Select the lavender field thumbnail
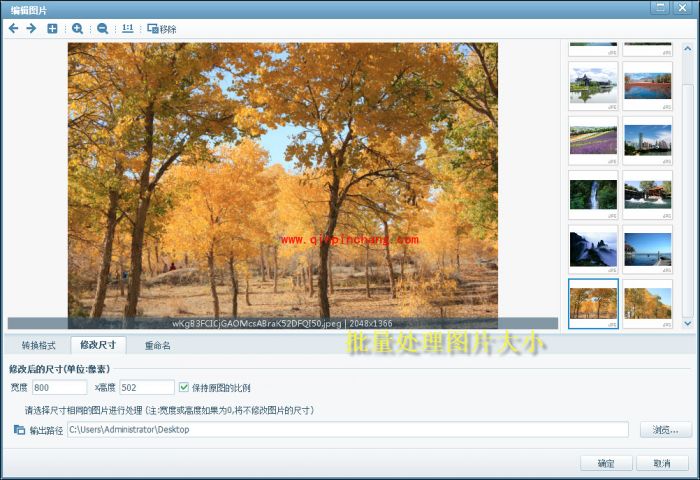This screenshot has width=700, height=480. [593, 141]
